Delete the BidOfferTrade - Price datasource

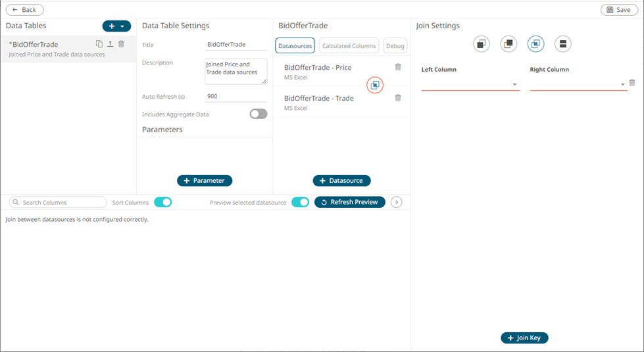[x=397, y=67]
